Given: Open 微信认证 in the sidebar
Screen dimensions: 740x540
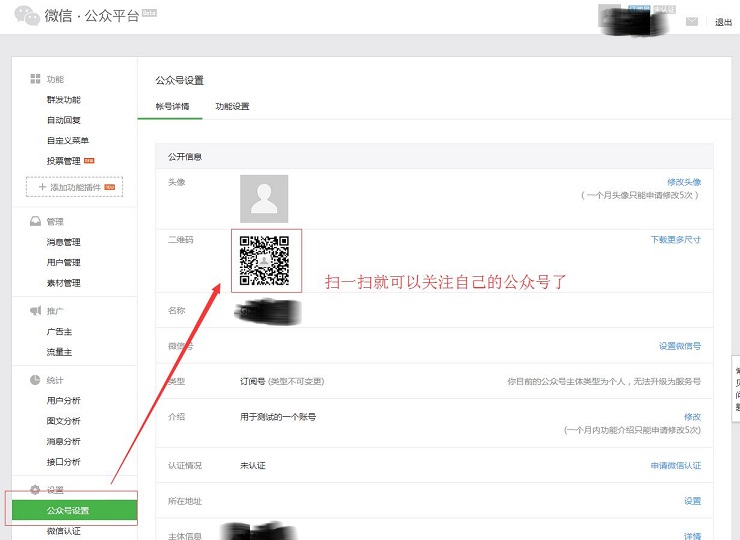Looking at the screenshot, I should coord(64,531).
